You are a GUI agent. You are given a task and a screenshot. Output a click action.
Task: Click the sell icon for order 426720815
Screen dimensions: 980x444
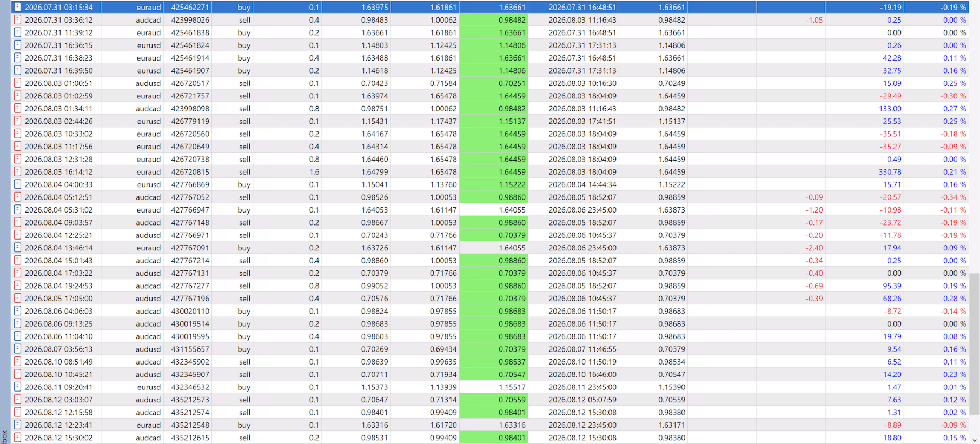[17, 171]
